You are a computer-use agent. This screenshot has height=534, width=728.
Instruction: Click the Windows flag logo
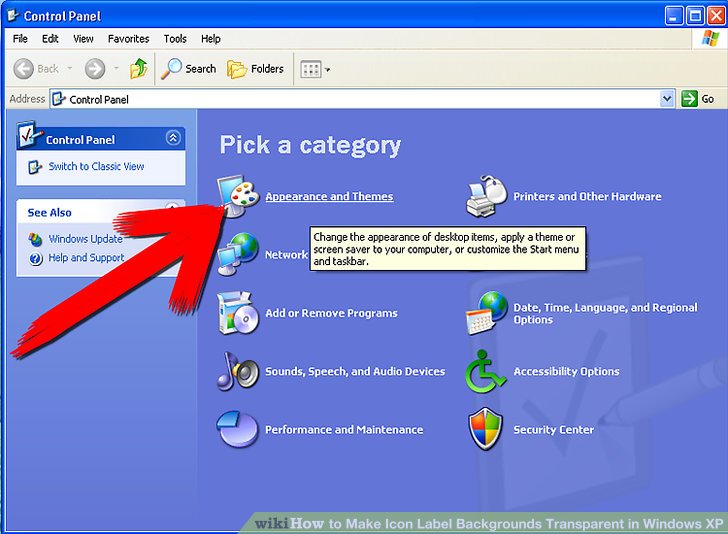tap(710, 39)
